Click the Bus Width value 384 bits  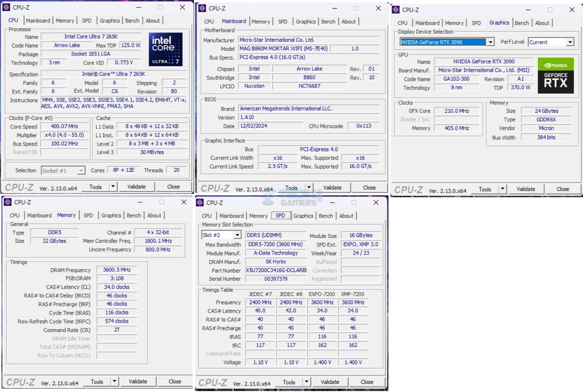tap(547, 137)
